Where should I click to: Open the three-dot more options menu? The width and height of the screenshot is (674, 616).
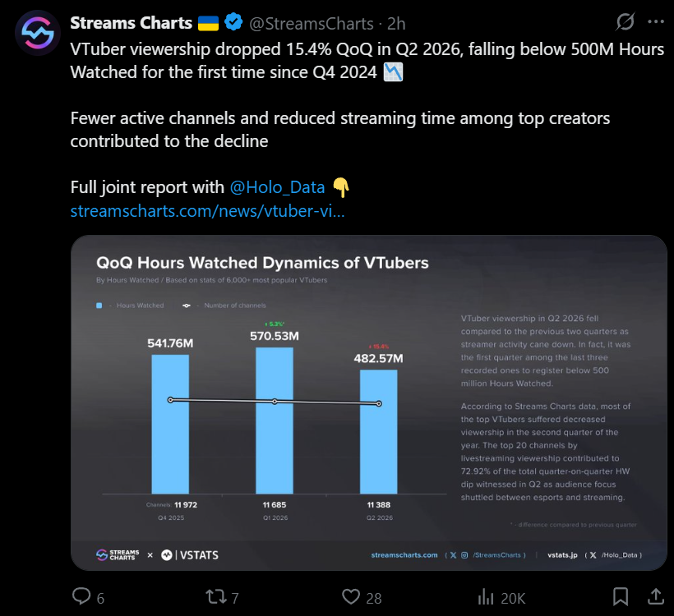coord(656,21)
